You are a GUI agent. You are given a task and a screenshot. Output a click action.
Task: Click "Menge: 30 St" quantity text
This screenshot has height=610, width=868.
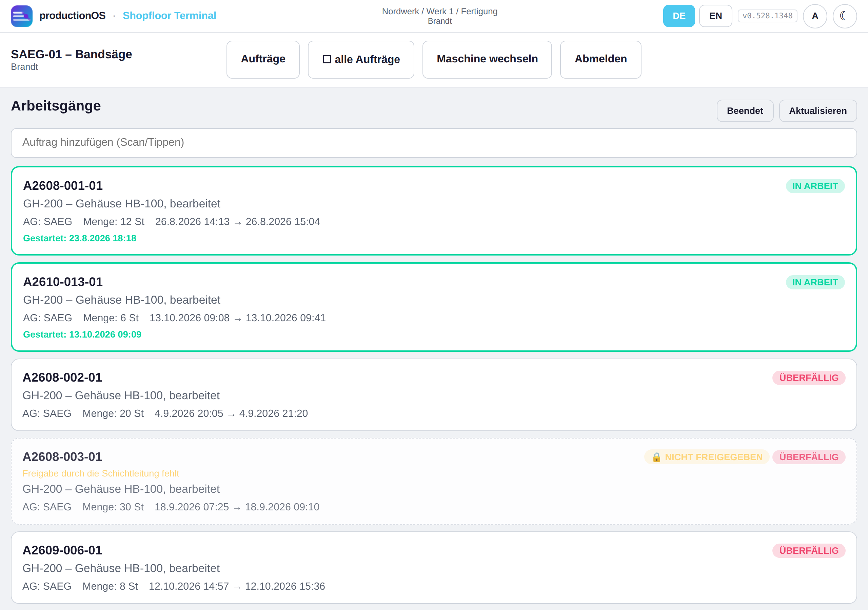click(x=113, y=507)
